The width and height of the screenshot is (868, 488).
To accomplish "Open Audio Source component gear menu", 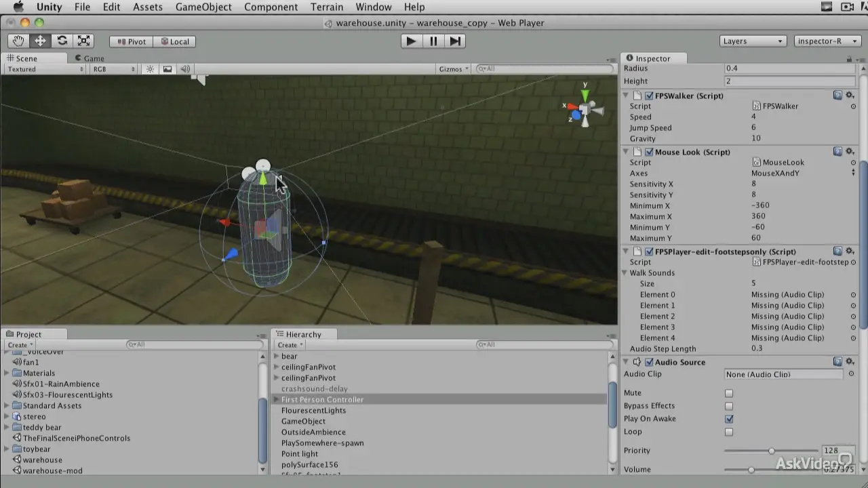I will click(849, 362).
